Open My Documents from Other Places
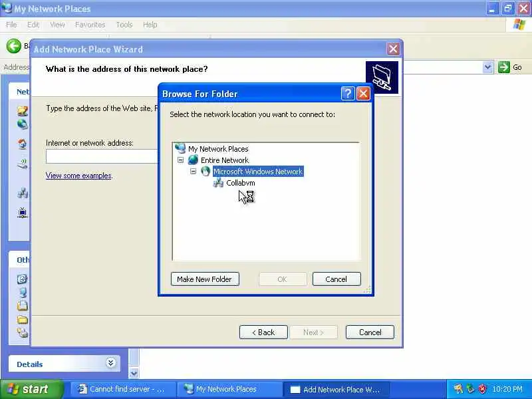The height and width of the screenshot is (399, 532). click(23, 306)
